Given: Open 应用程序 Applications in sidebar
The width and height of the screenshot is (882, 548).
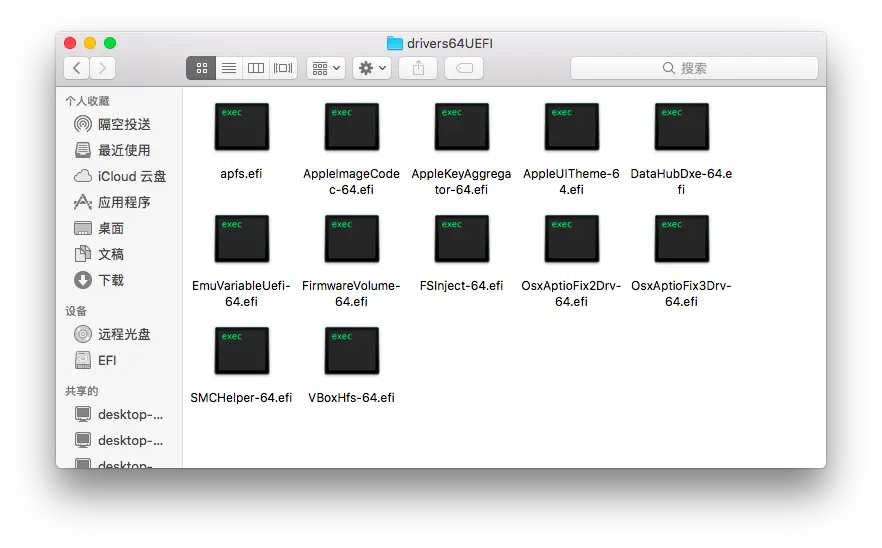Looking at the screenshot, I should [112, 202].
